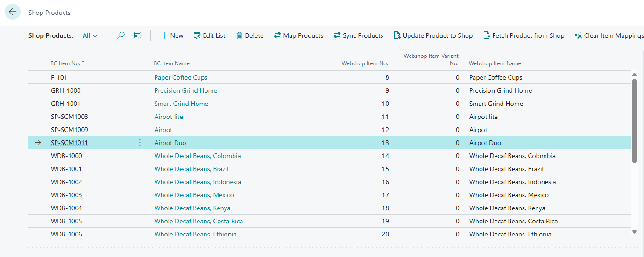Select BC item number WDB-1003
Viewport: 644px width, 257px height.
pos(66,195)
